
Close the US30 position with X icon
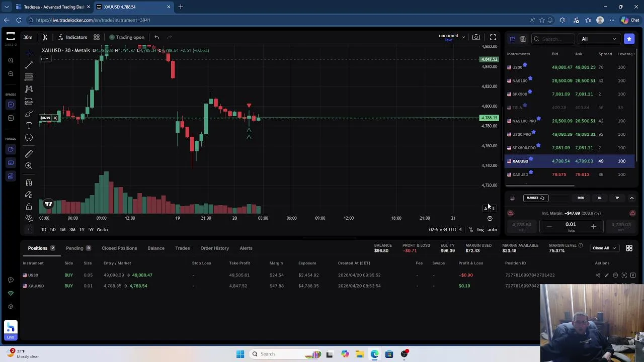point(633,275)
